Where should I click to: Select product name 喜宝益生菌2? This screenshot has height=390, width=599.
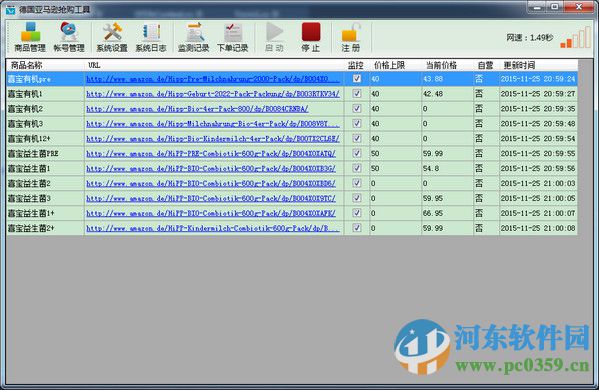[x=29, y=183]
